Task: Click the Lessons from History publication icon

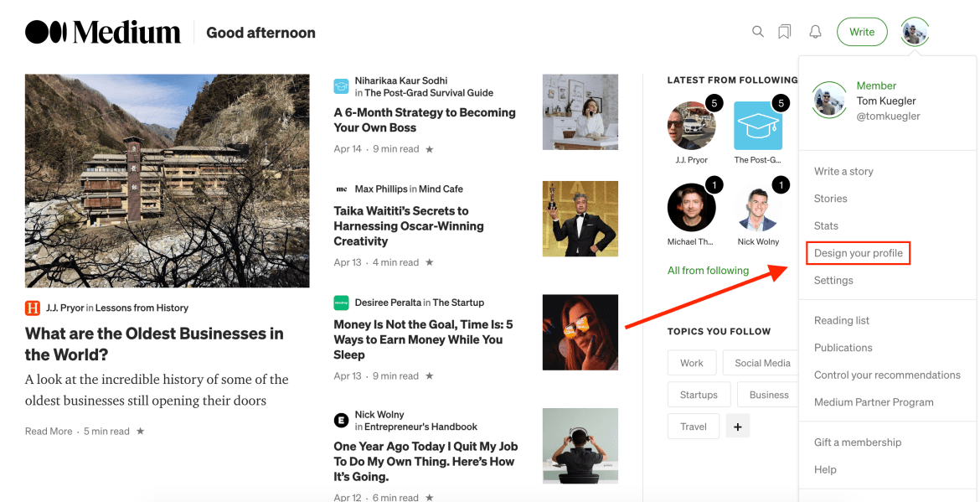Action: [x=31, y=310]
